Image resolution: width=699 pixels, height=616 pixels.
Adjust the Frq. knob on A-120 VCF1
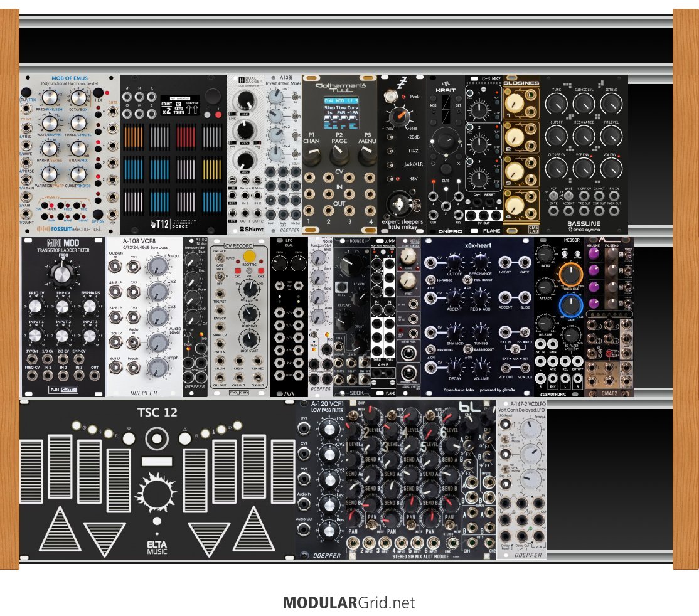[329, 429]
